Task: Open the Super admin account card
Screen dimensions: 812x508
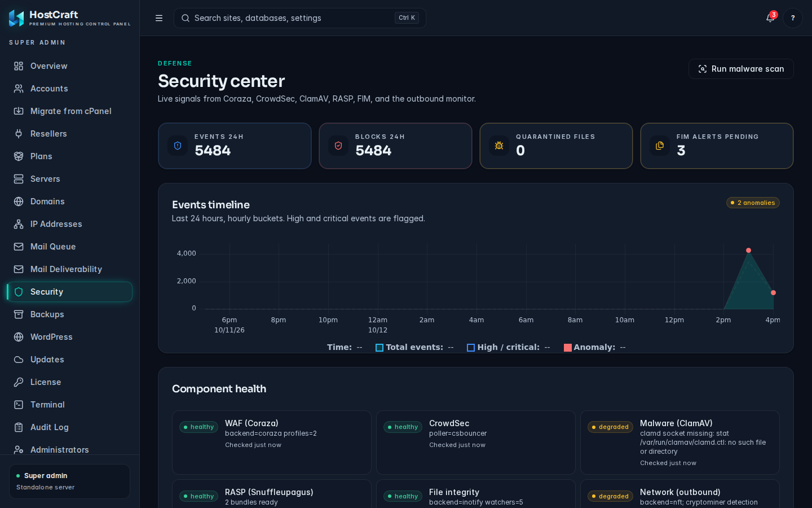Action: click(69, 481)
